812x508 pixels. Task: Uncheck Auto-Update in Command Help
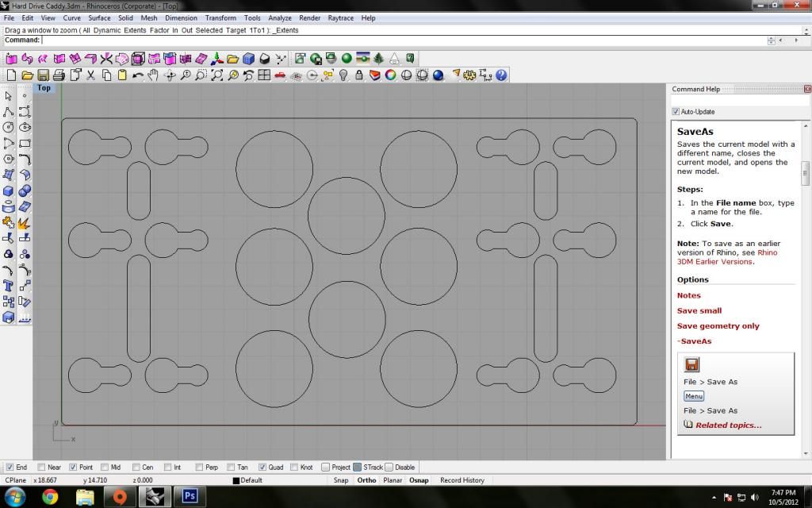tap(676, 111)
